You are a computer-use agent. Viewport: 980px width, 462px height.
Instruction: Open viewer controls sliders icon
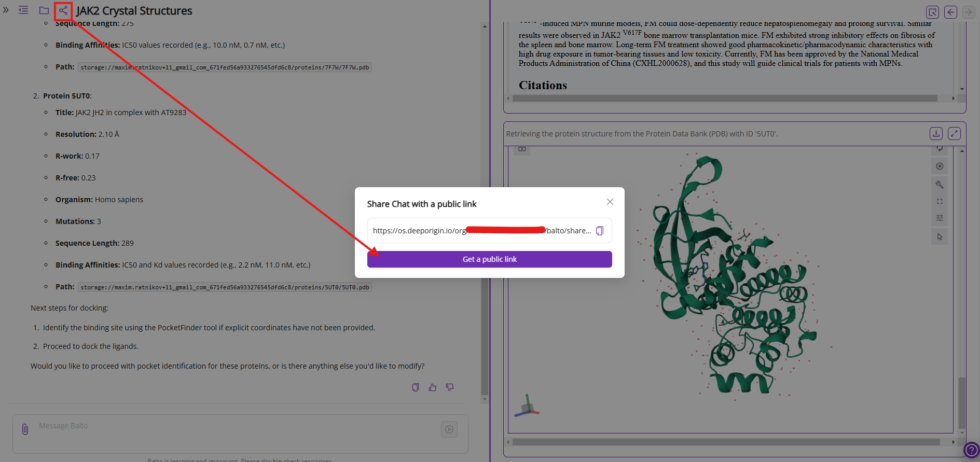click(x=940, y=218)
